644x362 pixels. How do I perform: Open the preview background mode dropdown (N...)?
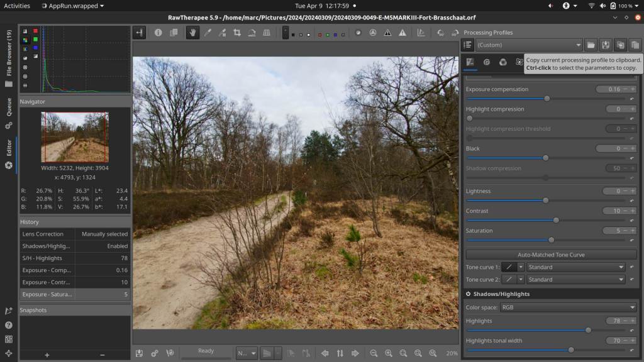point(247,353)
